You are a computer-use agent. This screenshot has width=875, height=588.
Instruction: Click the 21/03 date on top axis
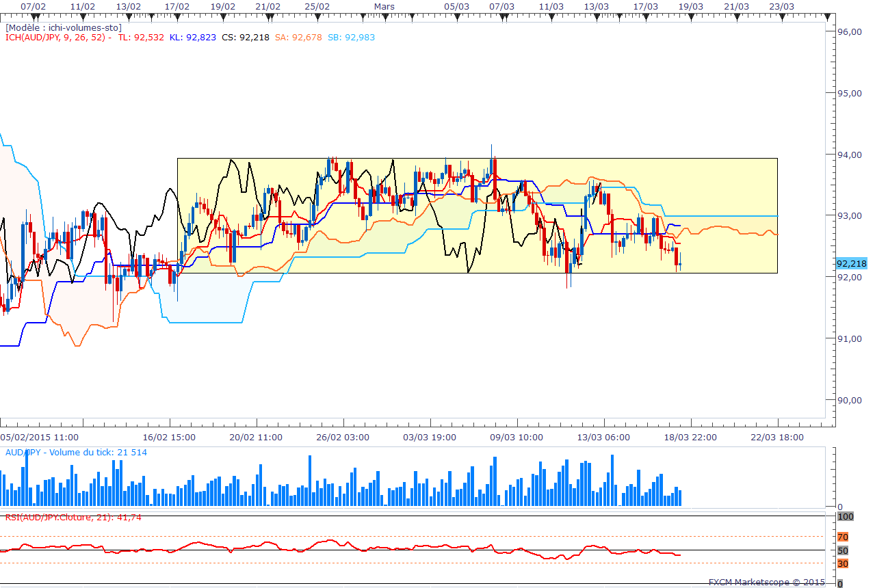[x=736, y=5]
